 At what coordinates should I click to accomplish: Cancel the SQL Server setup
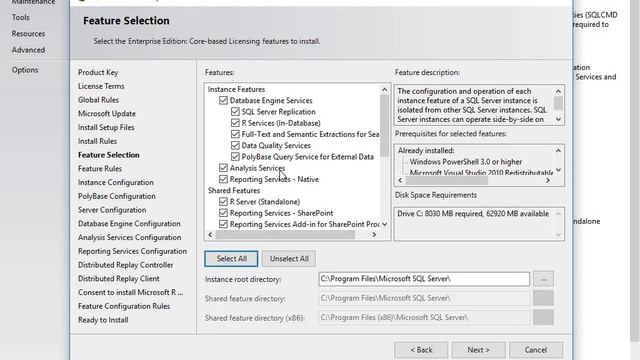(x=536, y=350)
